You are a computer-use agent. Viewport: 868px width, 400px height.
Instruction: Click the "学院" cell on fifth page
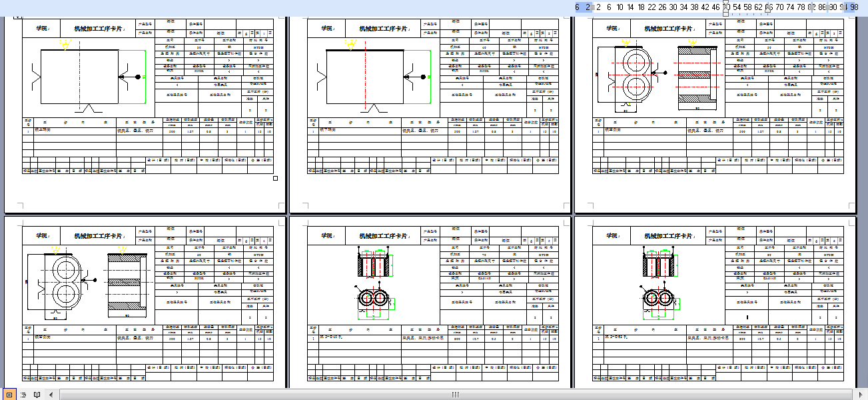coord(326,236)
